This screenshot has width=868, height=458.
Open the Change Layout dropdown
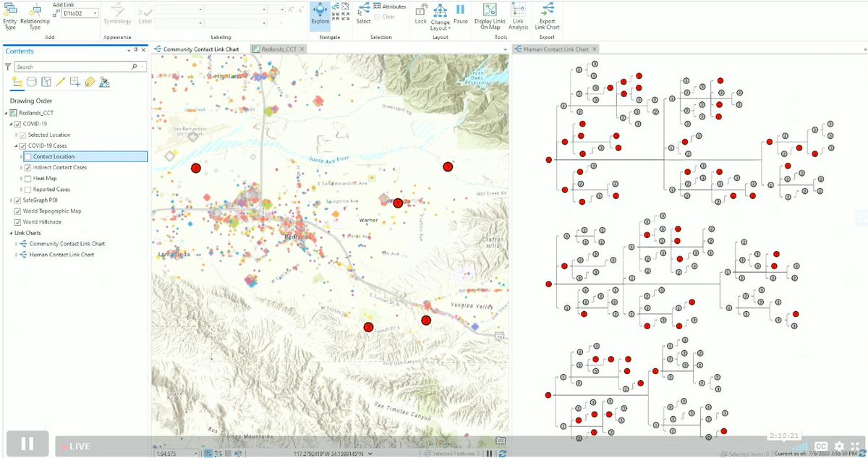pos(440,16)
